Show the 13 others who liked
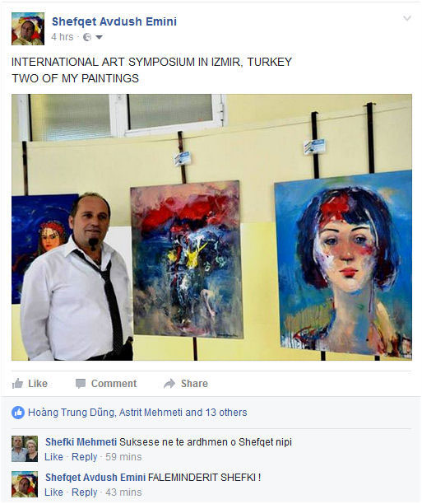Viewport: 422px width, 504px height. click(x=226, y=413)
